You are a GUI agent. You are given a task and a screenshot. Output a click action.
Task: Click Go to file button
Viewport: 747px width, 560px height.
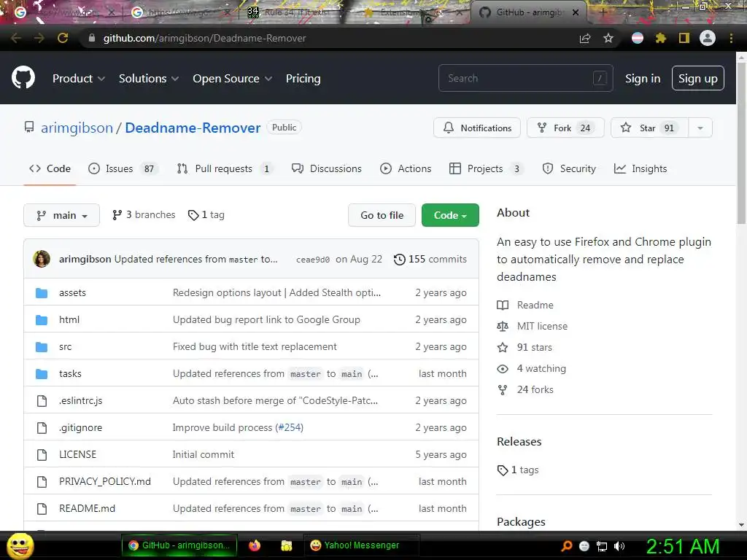382,215
